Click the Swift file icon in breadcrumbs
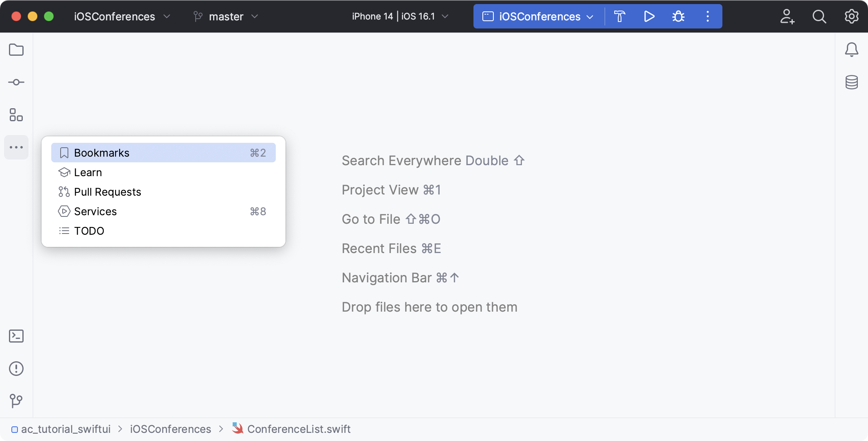 [238, 428]
